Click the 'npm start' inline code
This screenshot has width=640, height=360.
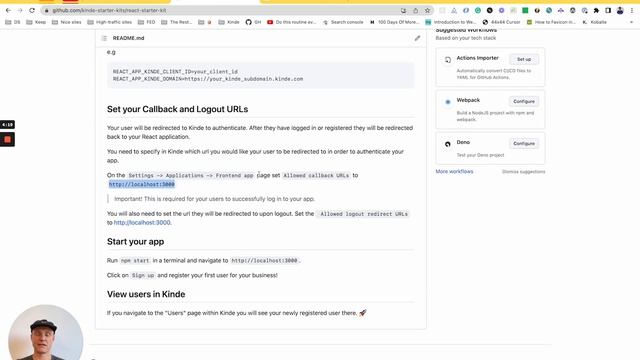click(x=135, y=260)
